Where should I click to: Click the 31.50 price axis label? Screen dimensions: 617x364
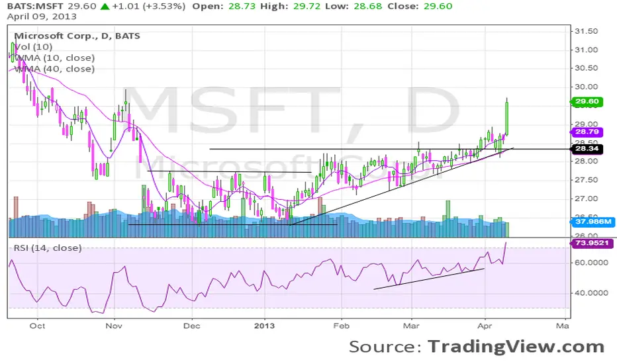(587, 32)
